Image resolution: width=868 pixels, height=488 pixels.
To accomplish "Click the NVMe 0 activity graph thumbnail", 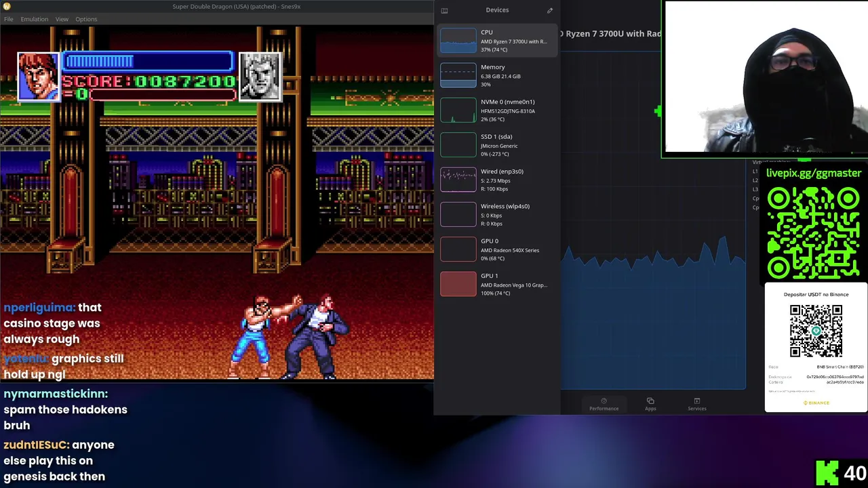I will (458, 110).
